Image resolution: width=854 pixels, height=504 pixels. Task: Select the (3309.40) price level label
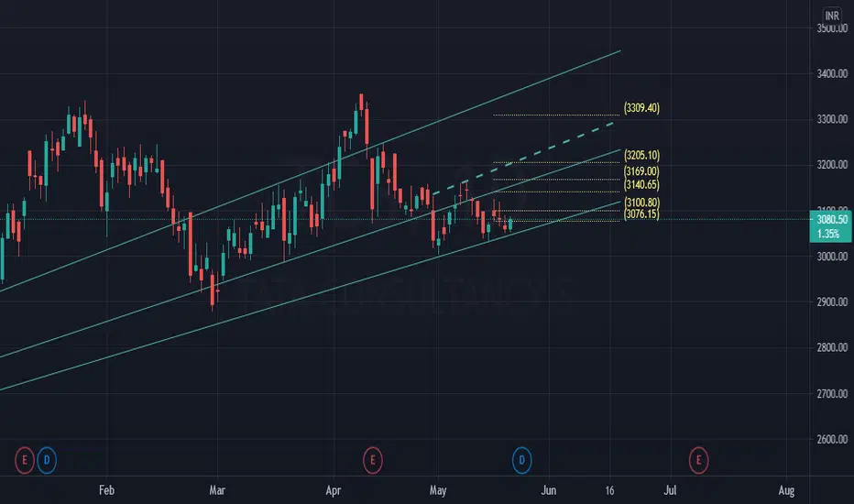[641, 108]
